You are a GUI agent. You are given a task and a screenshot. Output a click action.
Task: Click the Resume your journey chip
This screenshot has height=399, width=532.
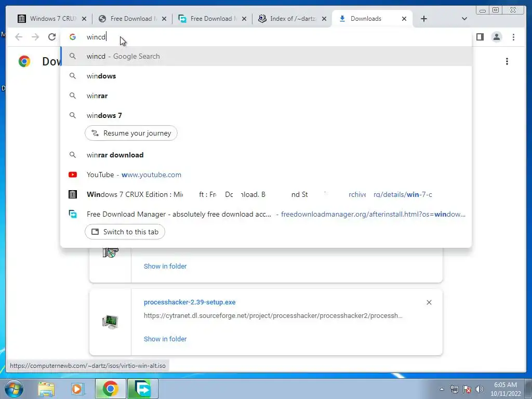(131, 133)
